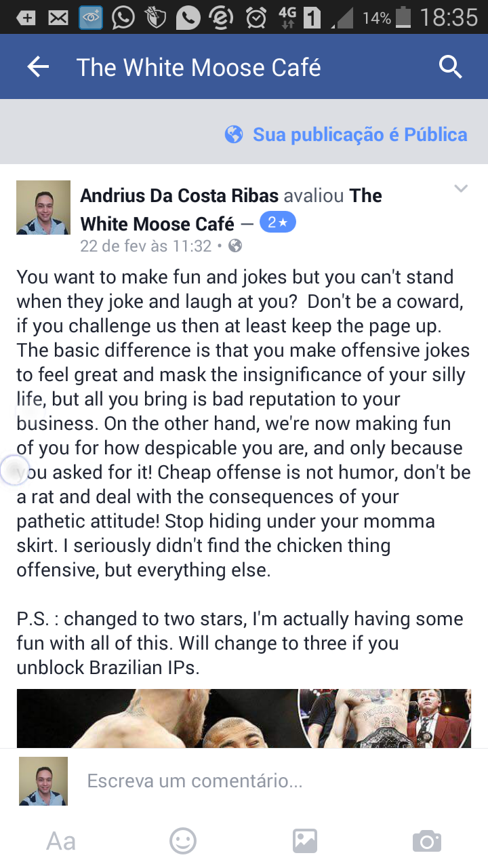Open the camera icon for comment
Screen dimensions: 488x868
pyautogui.click(x=427, y=842)
